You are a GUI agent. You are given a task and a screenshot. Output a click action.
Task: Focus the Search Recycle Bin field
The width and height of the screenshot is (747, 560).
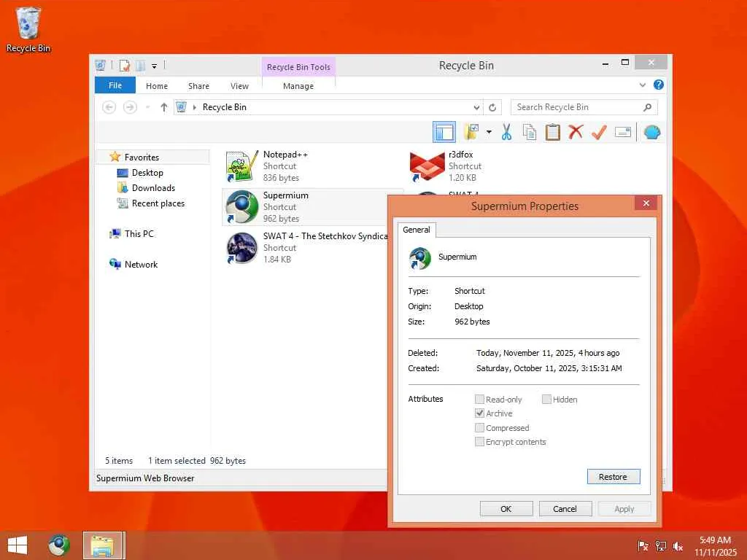(x=584, y=107)
